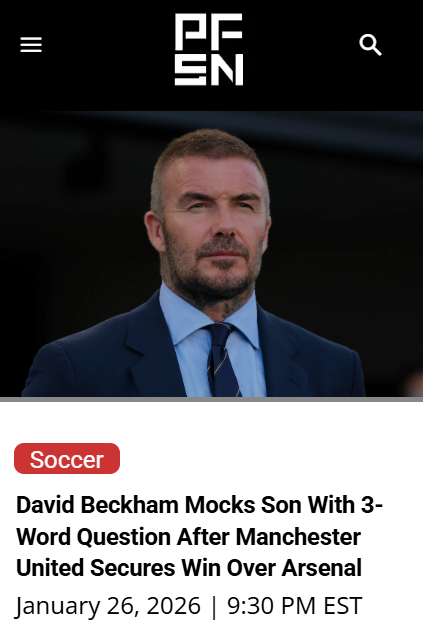423x633 pixels.
Task: Open the hamburger navigation menu
Action: coord(31,44)
